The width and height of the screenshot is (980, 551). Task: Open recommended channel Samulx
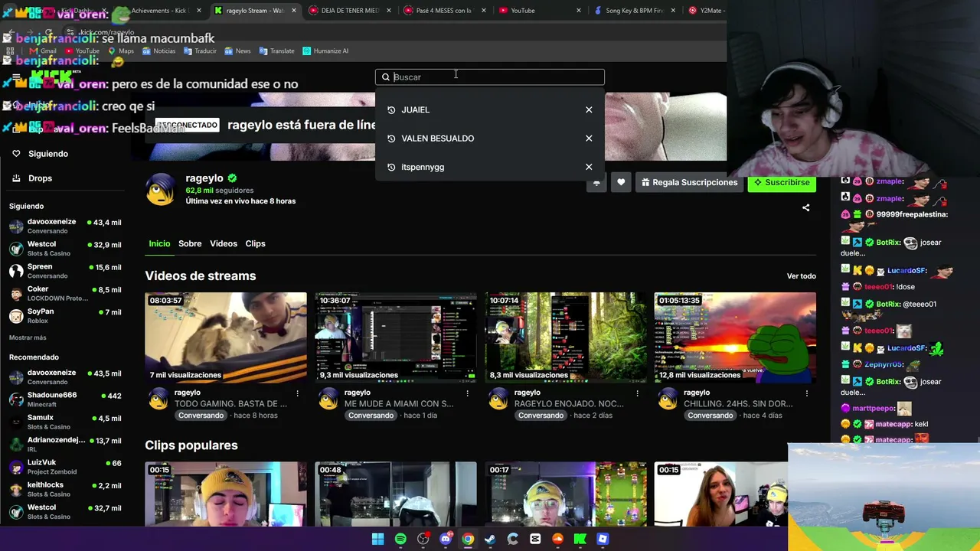65,422
